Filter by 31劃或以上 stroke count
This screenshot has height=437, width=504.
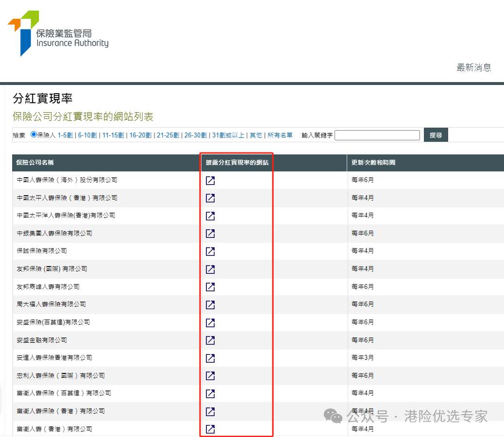(228, 135)
